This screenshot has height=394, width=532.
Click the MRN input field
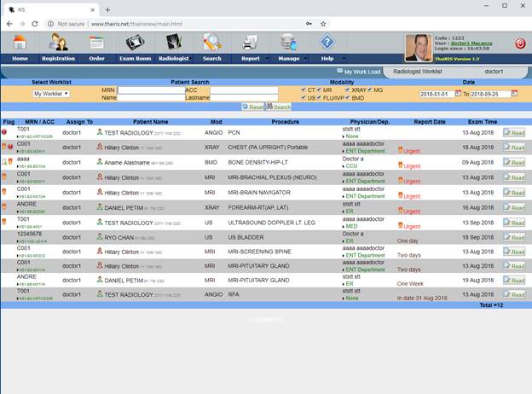(150, 90)
